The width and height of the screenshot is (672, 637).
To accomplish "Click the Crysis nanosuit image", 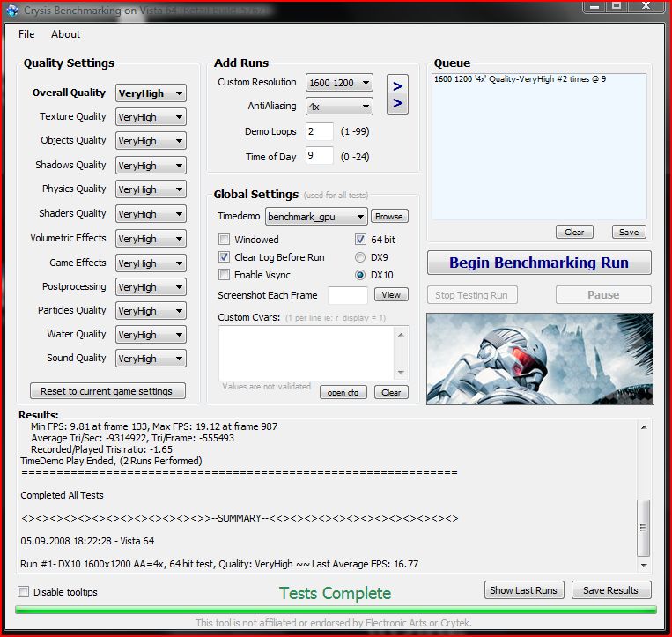I will pyautogui.click(x=540, y=359).
